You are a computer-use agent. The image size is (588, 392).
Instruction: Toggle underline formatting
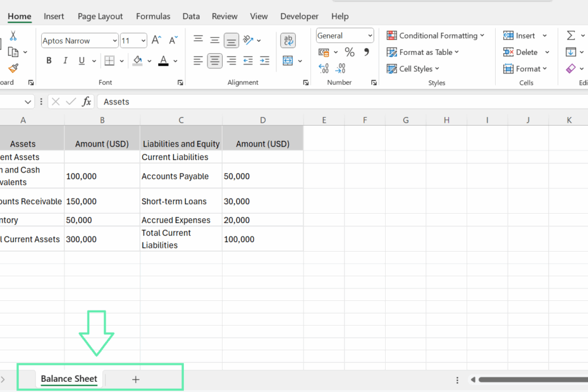82,61
